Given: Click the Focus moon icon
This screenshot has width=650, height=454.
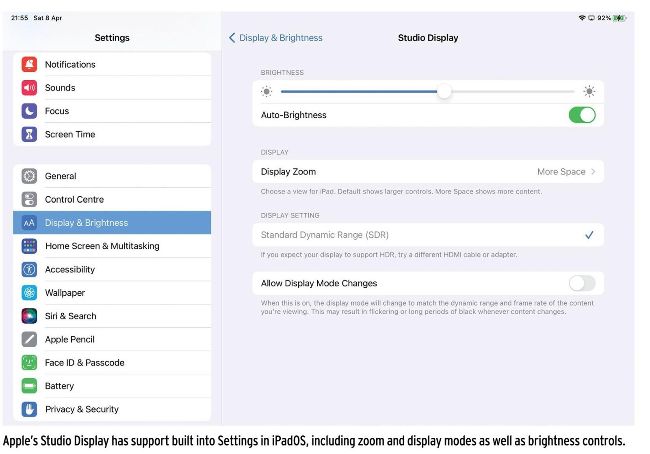Looking at the screenshot, I should [x=29, y=111].
